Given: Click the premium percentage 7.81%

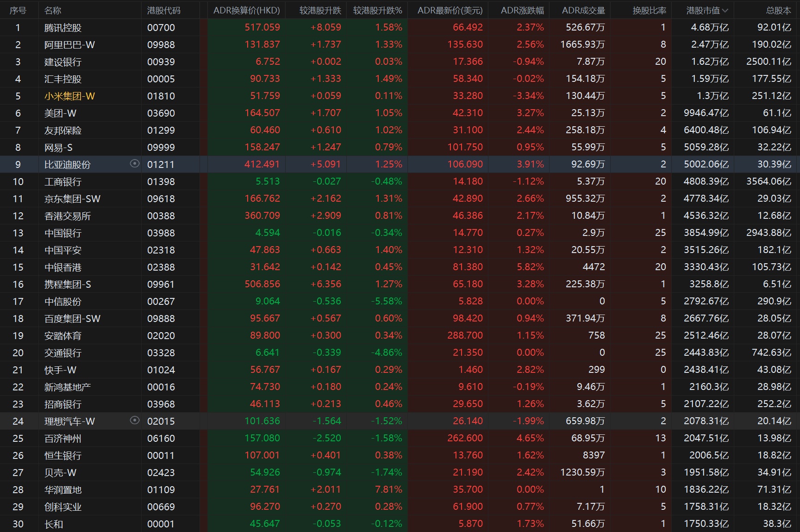Looking at the screenshot, I should pos(389,489).
